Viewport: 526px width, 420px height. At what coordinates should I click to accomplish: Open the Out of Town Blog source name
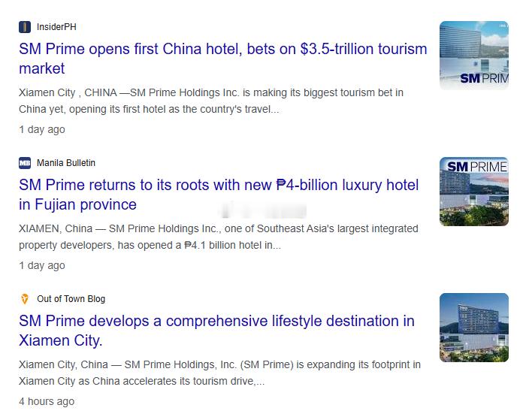[71, 299]
